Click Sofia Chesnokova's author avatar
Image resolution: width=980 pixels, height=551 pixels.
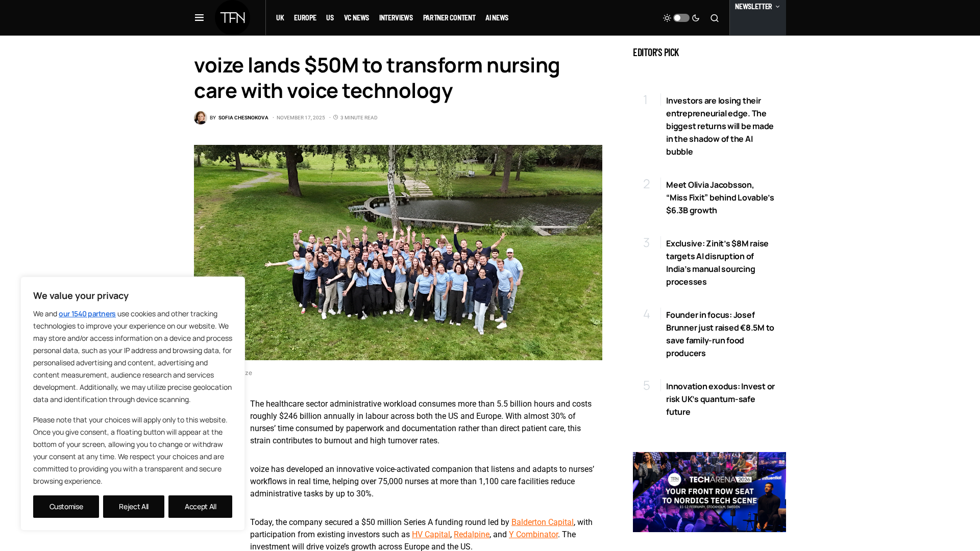coord(200,118)
